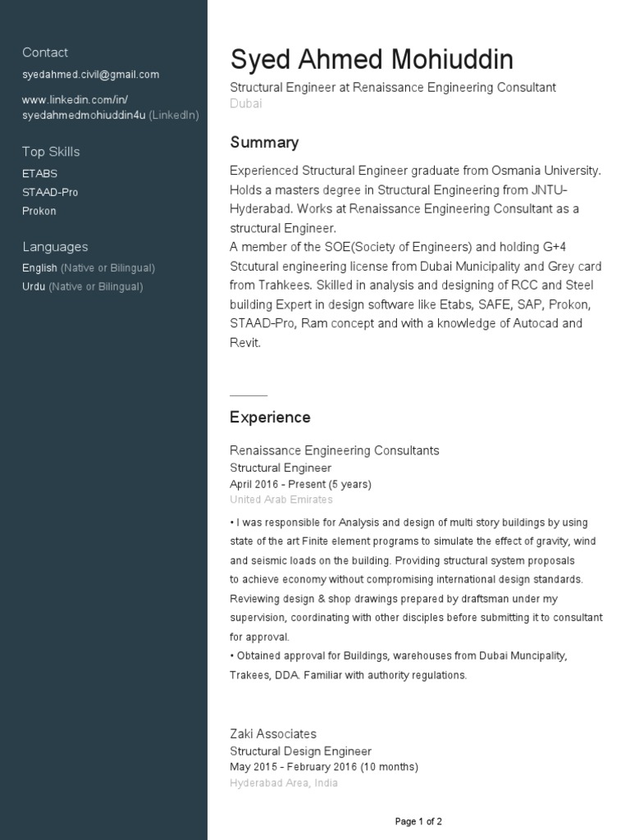Click the Experience section heading
The image size is (630, 840).
[270, 418]
